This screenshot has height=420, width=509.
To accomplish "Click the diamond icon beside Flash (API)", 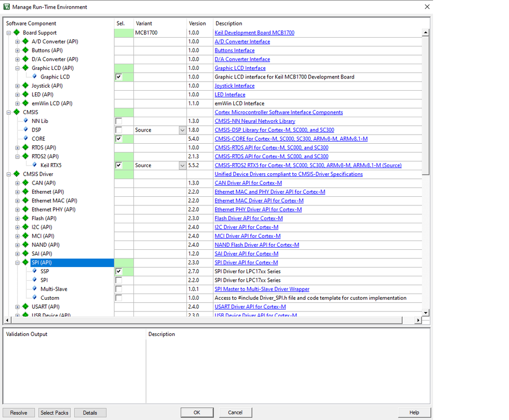I will tap(25, 218).
